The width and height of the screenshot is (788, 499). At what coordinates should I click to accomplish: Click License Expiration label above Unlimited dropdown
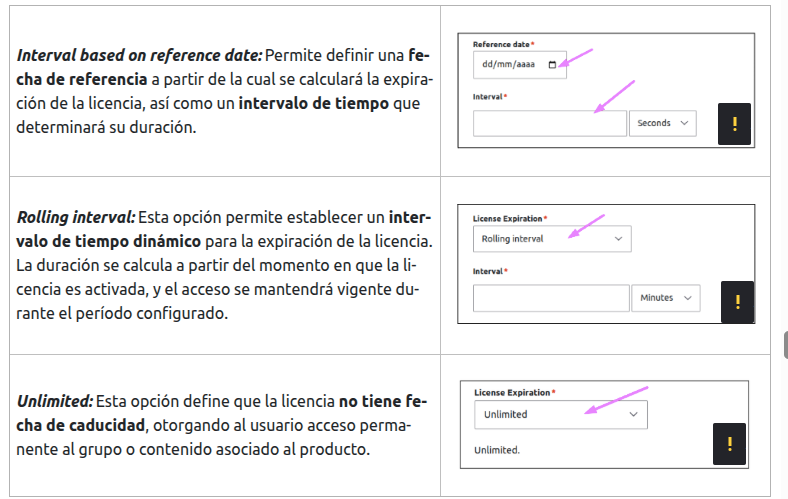tap(512, 393)
